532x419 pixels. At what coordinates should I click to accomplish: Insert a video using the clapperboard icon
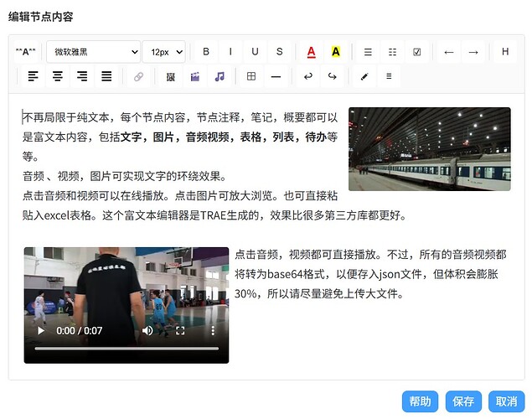194,76
